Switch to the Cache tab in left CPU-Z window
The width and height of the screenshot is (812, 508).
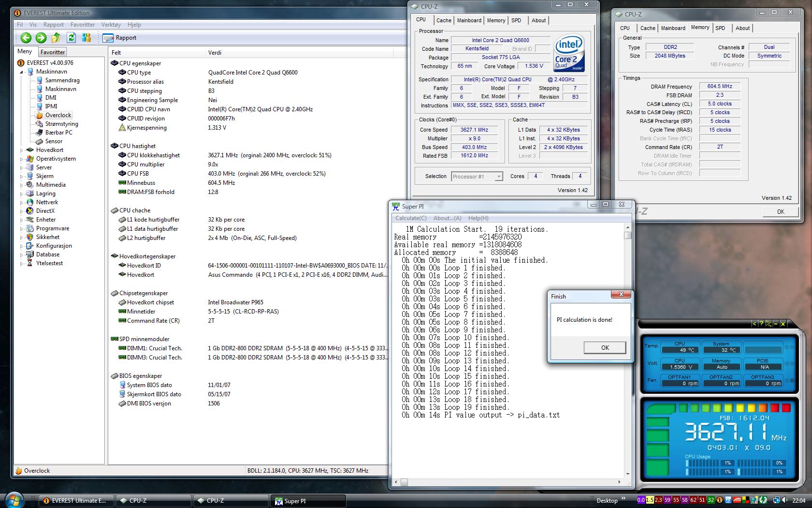444,20
